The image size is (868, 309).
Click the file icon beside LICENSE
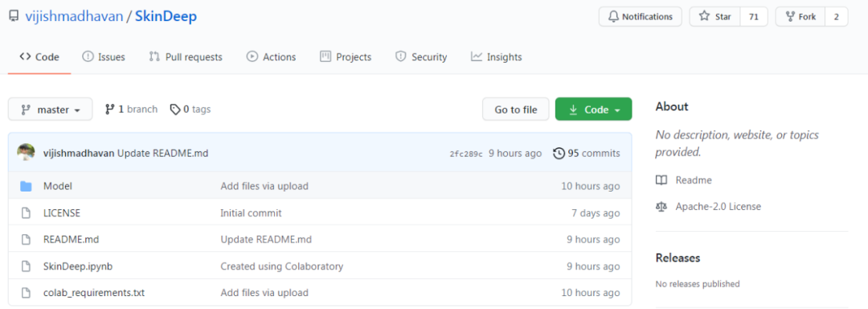coord(26,212)
